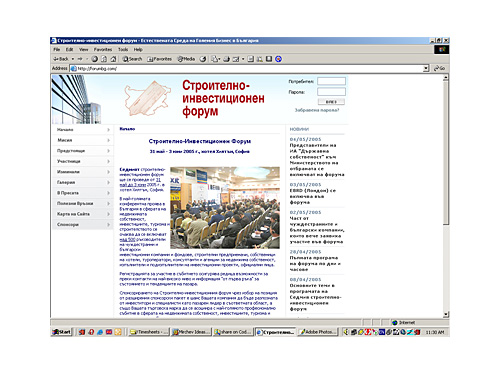Click the page icon in the address bar
The height and width of the screenshot is (375, 500).
74,68
